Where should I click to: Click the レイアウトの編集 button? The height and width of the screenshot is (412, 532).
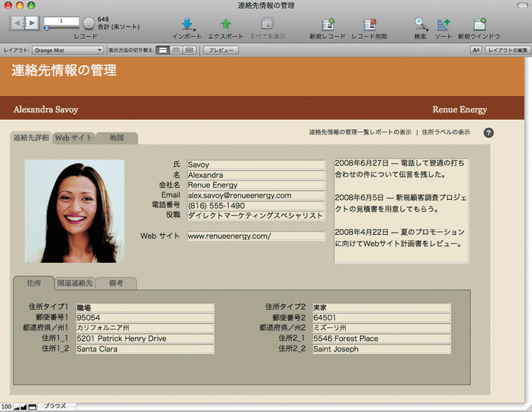[508, 50]
